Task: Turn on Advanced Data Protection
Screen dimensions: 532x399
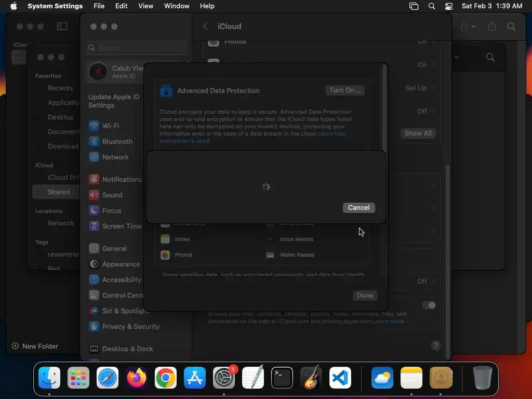Action: point(345,90)
